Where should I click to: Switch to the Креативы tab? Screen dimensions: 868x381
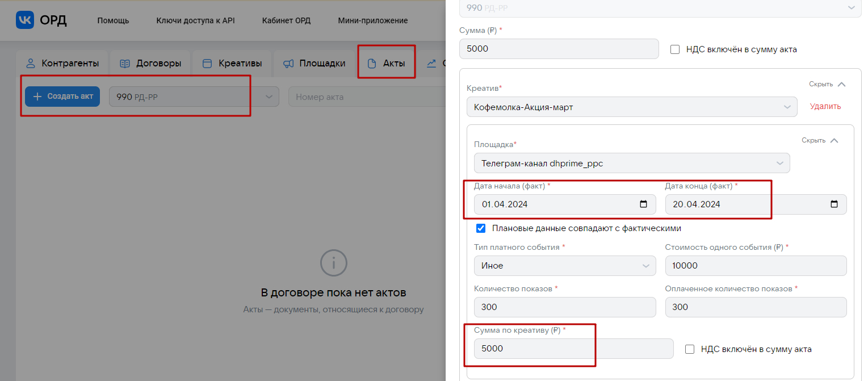click(x=233, y=64)
